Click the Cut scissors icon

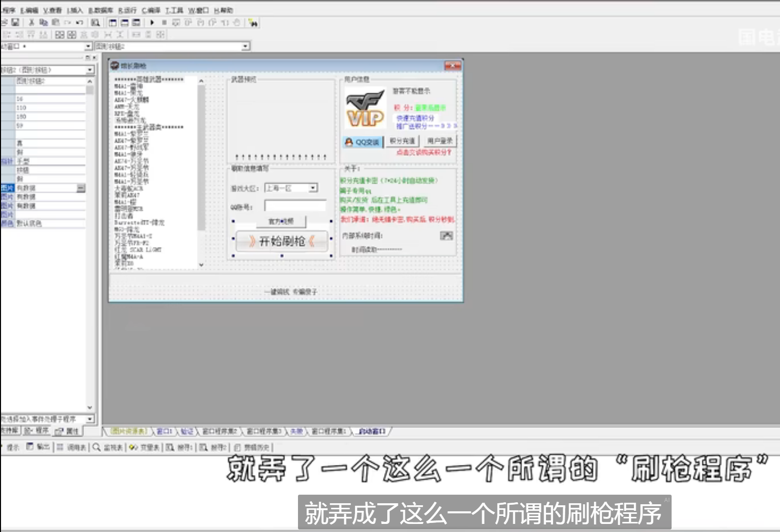point(31,23)
